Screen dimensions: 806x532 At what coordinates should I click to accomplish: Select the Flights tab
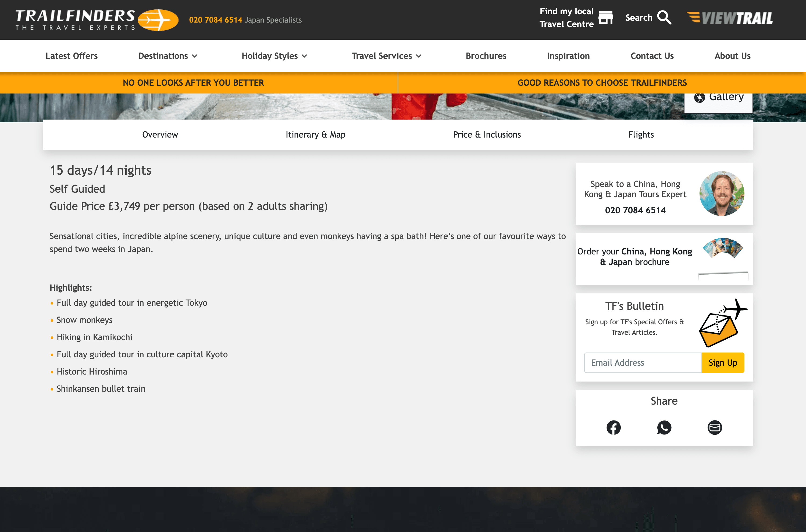pyautogui.click(x=641, y=135)
